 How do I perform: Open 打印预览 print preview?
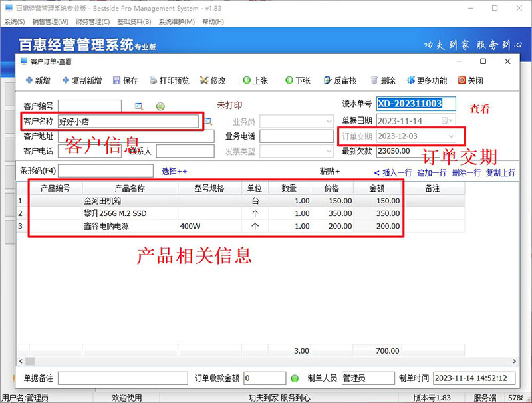[154, 80]
